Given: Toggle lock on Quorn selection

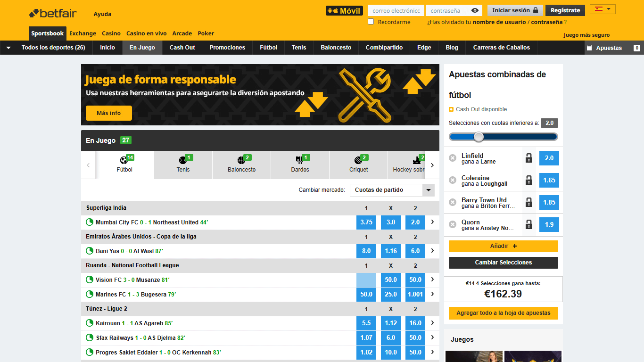Looking at the screenshot, I should [x=529, y=224].
